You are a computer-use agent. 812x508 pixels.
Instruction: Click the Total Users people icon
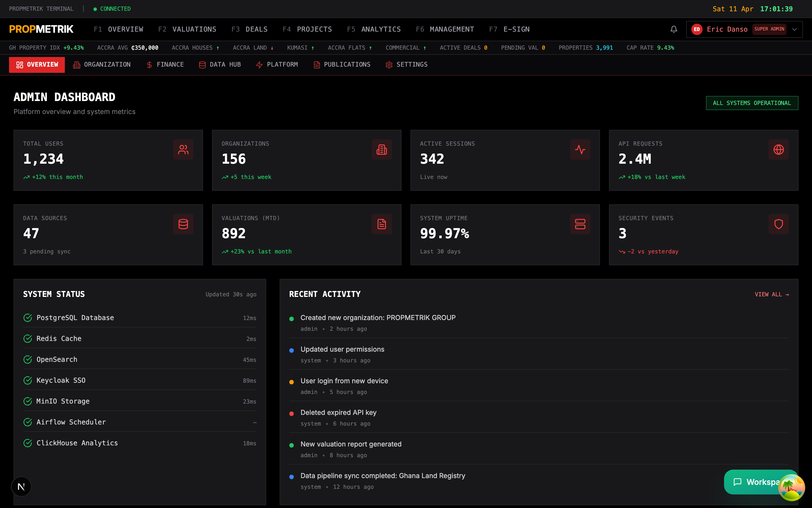click(x=183, y=150)
